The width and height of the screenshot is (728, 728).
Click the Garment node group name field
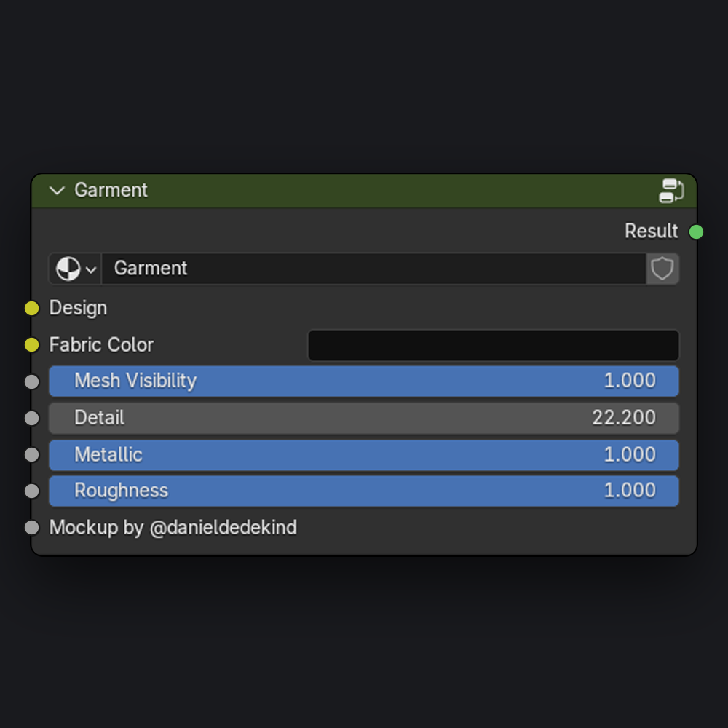click(373, 269)
